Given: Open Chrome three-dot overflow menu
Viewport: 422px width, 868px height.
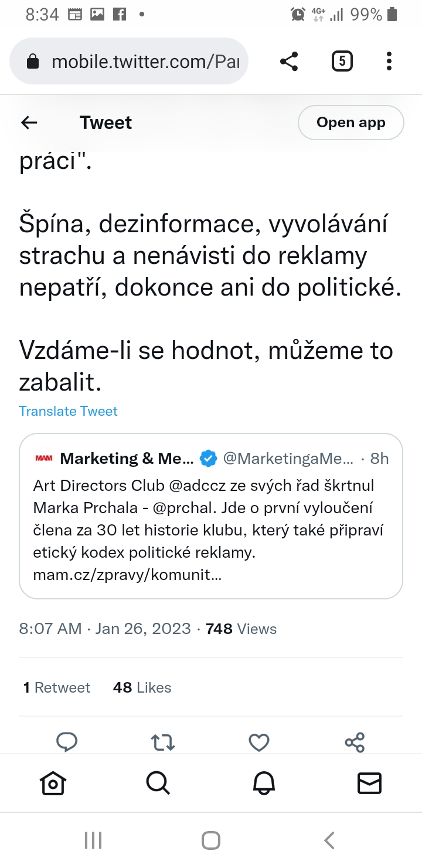Looking at the screenshot, I should pyautogui.click(x=389, y=61).
